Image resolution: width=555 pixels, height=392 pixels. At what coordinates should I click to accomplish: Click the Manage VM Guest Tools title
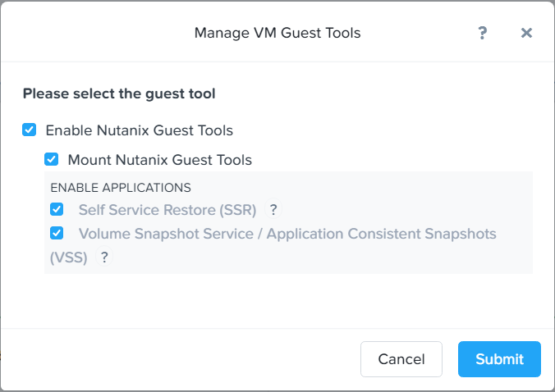[x=277, y=33]
